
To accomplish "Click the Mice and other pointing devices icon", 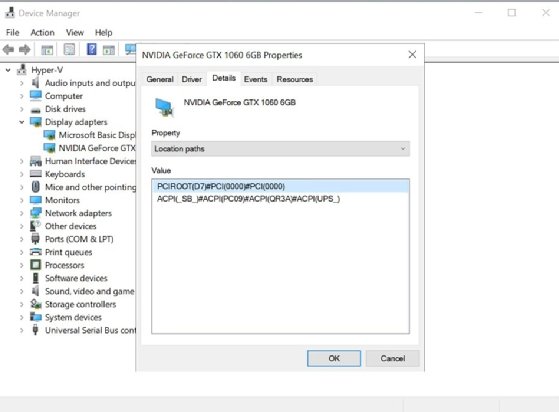I will click(x=36, y=187).
